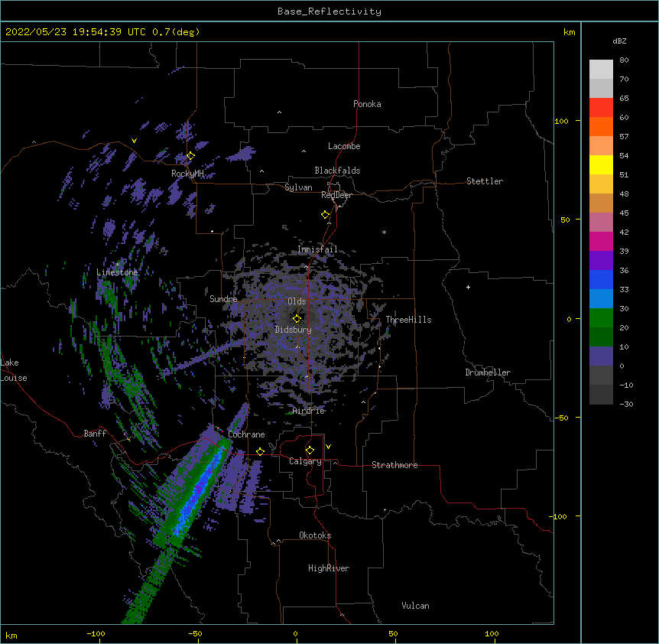Click the bright orange legend swatch

[x=601, y=126]
